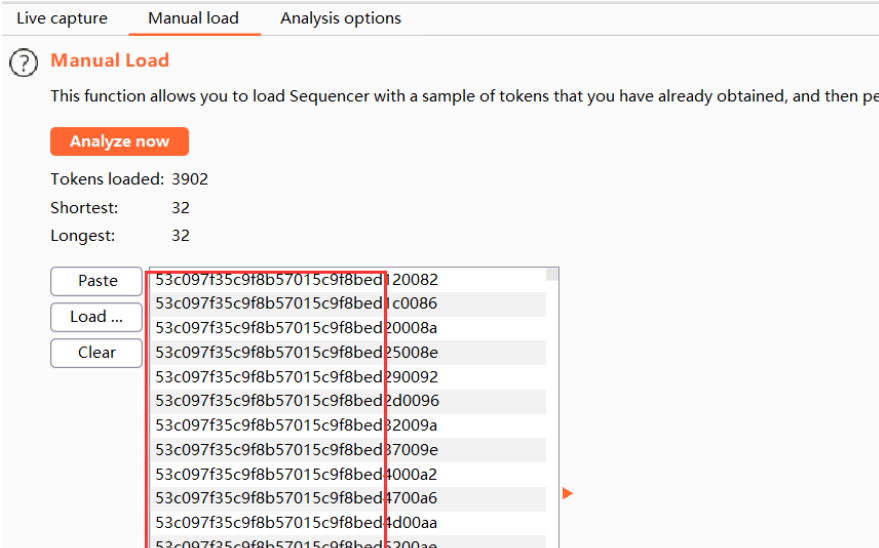Clear the loaded tokens list

(96, 353)
